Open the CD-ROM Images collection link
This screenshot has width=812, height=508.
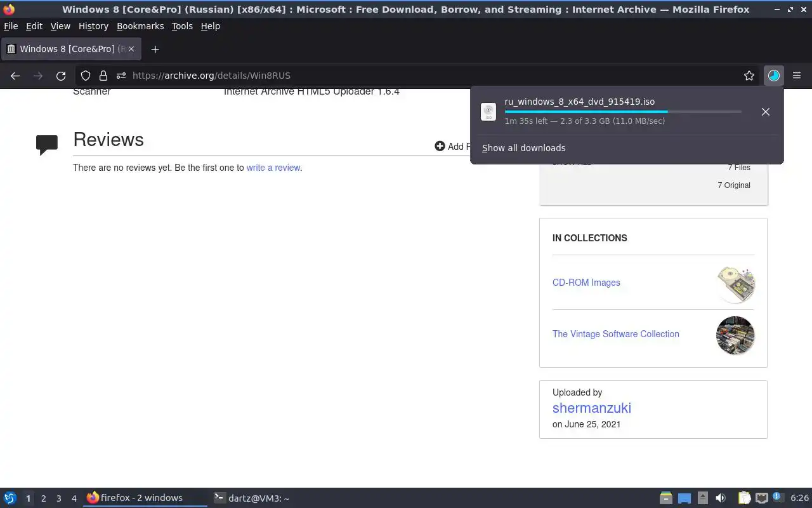click(x=586, y=283)
